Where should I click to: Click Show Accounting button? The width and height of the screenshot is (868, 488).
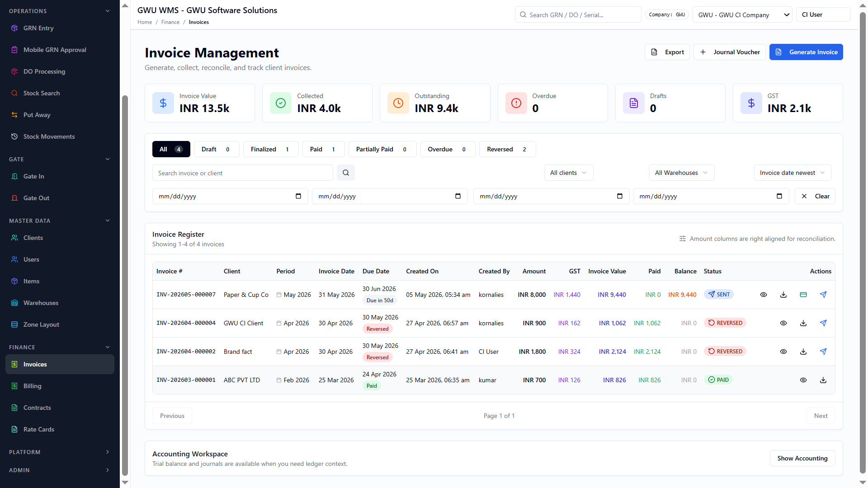(x=802, y=458)
